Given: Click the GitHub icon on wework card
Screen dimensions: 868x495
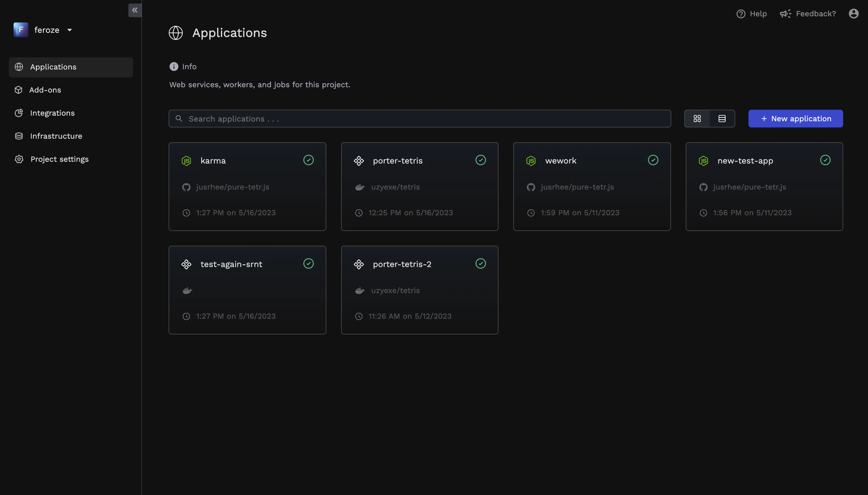Looking at the screenshot, I should pyautogui.click(x=531, y=187).
